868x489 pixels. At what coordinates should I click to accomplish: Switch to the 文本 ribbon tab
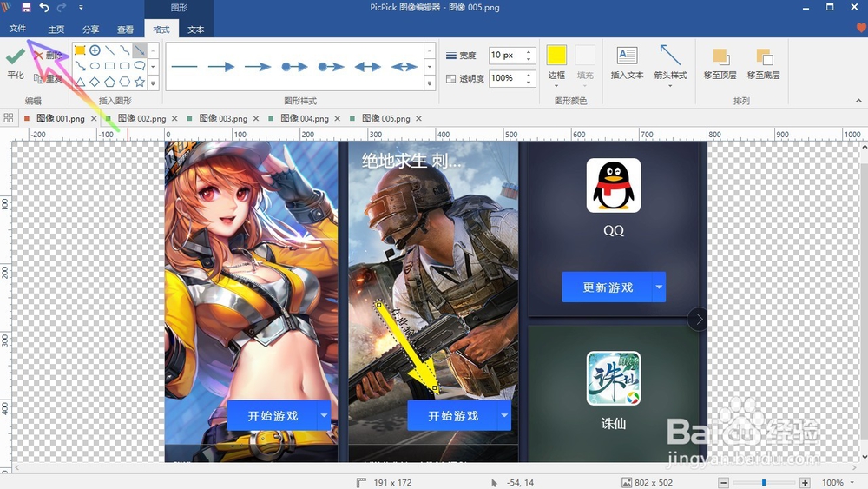pyautogui.click(x=195, y=30)
